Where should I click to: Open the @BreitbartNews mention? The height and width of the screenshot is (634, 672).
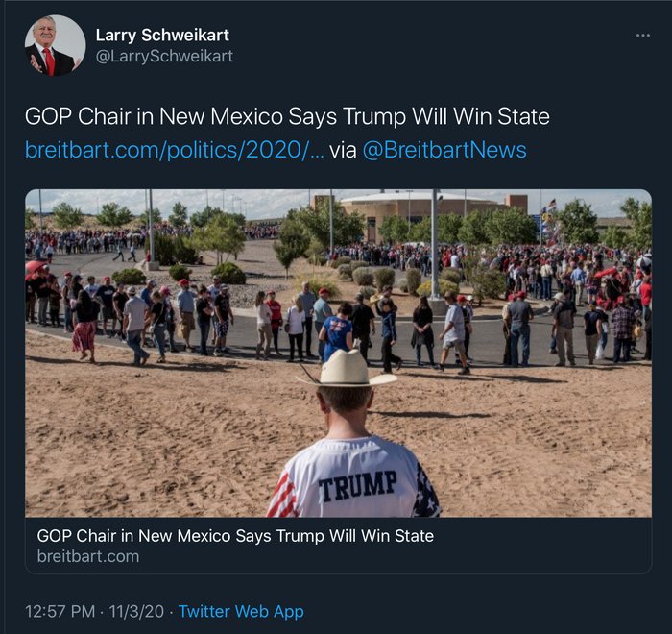click(x=444, y=150)
